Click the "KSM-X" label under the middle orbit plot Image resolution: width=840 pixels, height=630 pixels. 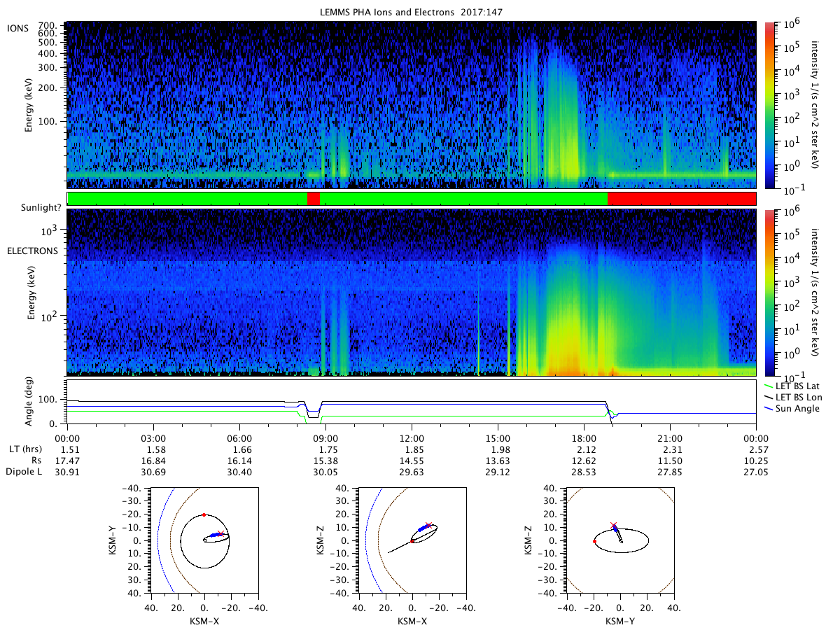pos(412,621)
